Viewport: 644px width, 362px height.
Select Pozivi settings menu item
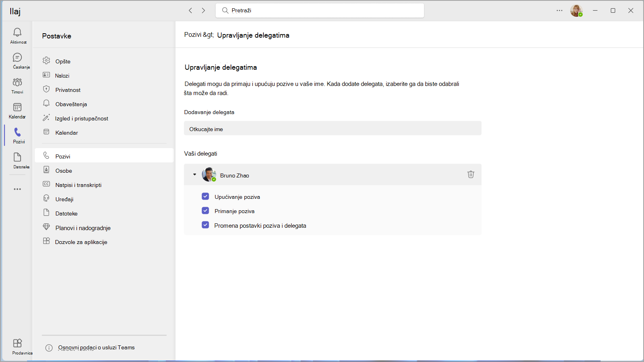(104, 155)
